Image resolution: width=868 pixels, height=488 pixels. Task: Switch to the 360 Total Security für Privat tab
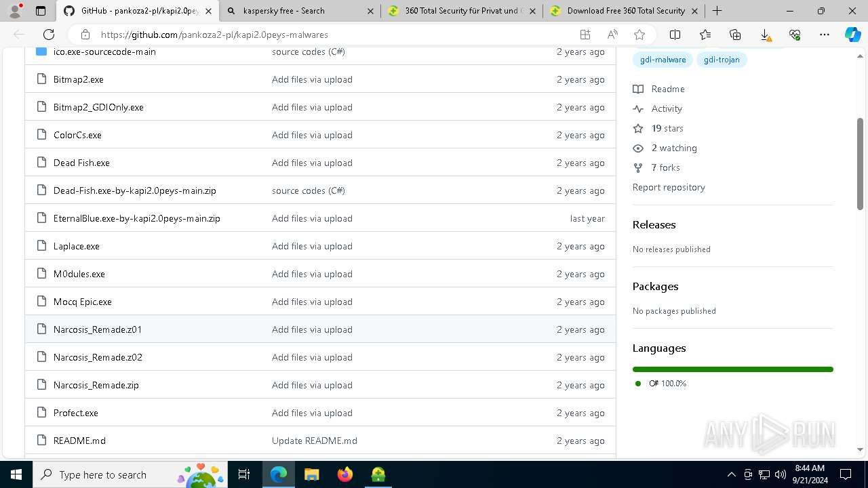point(461,11)
